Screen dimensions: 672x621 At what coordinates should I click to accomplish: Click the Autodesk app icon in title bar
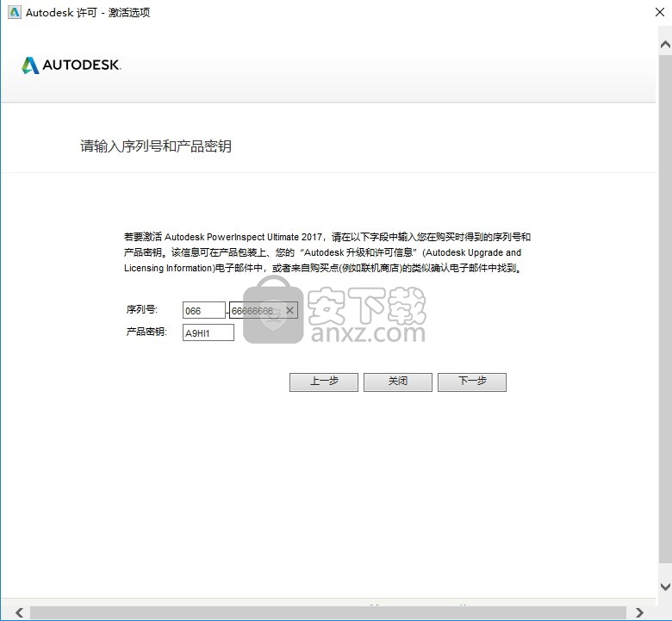[x=15, y=12]
